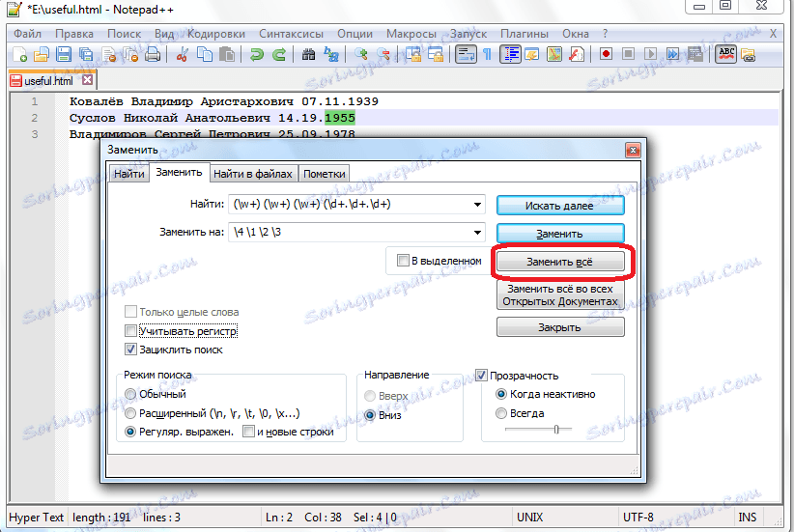Select "Всегда" transparency option
The height and width of the screenshot is (532, 794).
[x=501, y=413]
